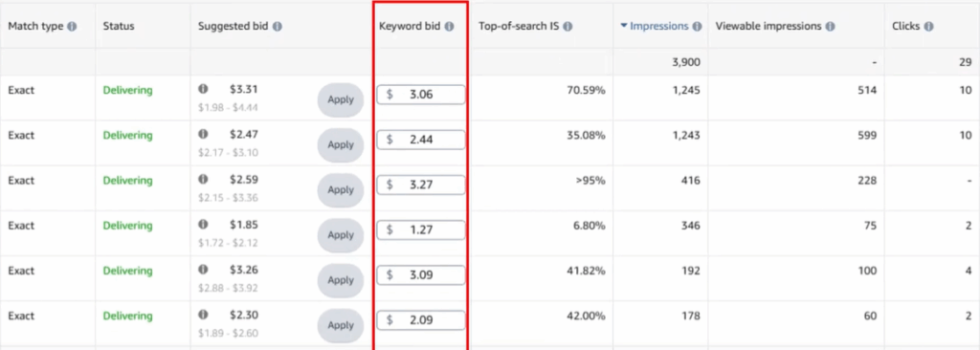The height and width of the screenshot is (350, 980).
Task: Edit keyword bid field showing 3.06
Action: click(421, 95)
